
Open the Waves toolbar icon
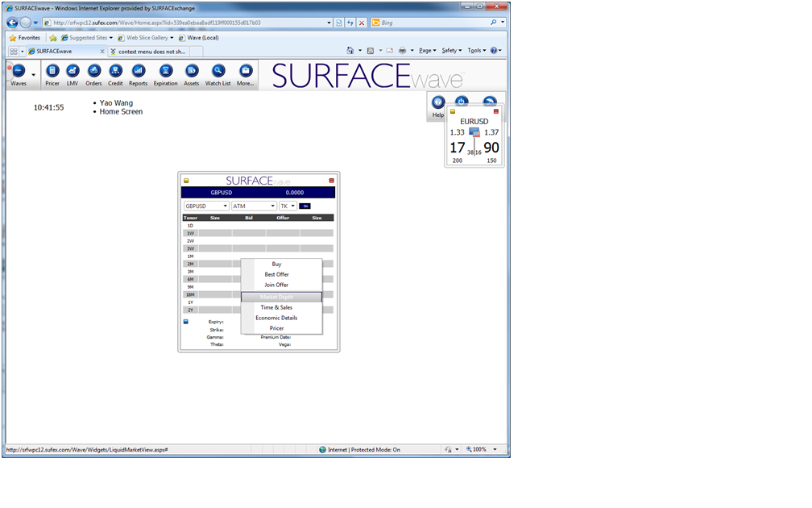(18, 70)
